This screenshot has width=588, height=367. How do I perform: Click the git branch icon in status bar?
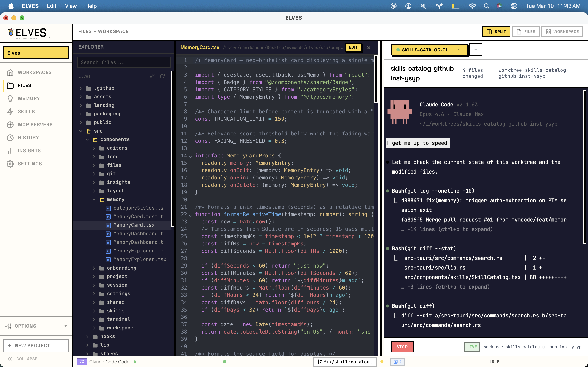(x=320, y=362)
